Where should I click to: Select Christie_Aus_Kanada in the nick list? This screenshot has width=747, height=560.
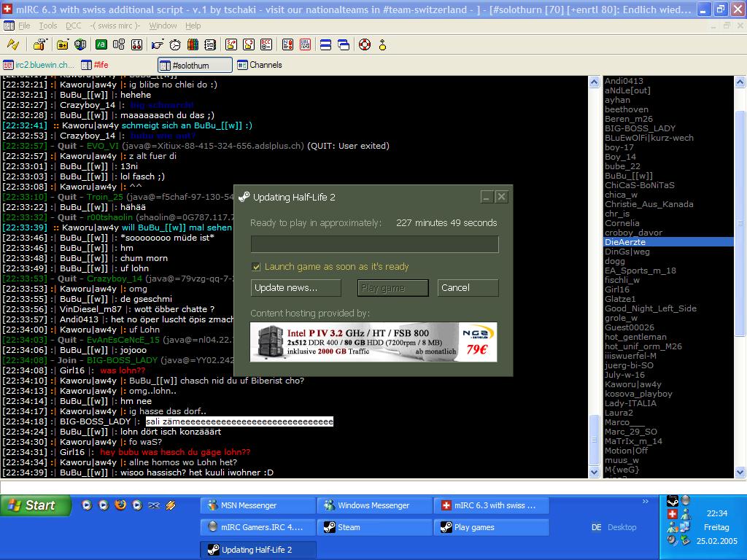[649, 204]
